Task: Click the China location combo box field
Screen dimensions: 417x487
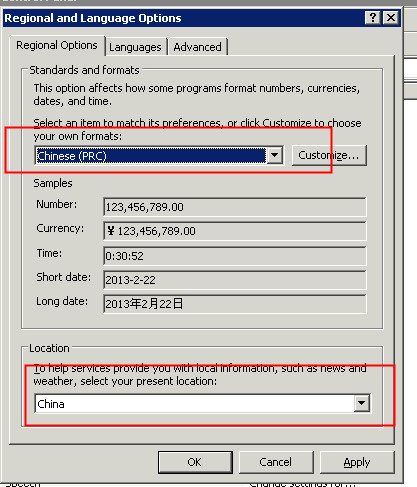Action: tap(202, 403)
